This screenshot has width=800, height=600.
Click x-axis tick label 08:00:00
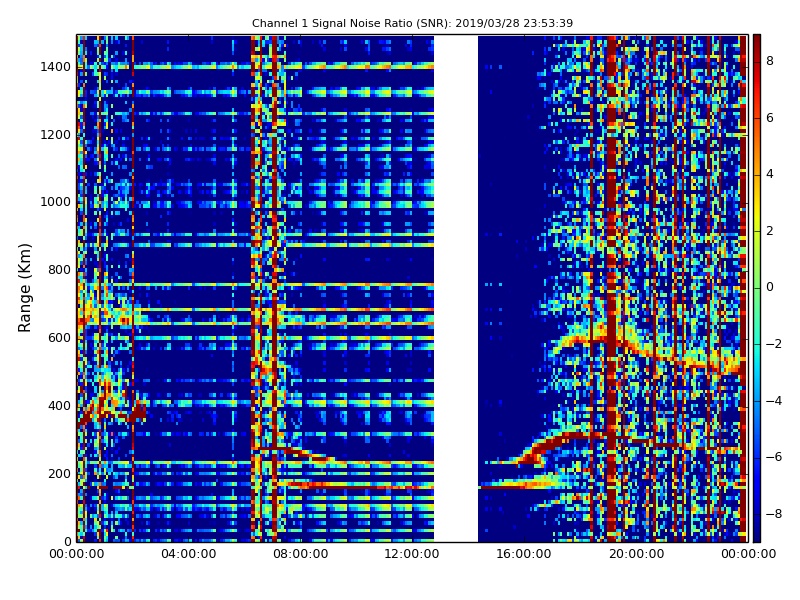coord(301,554)
